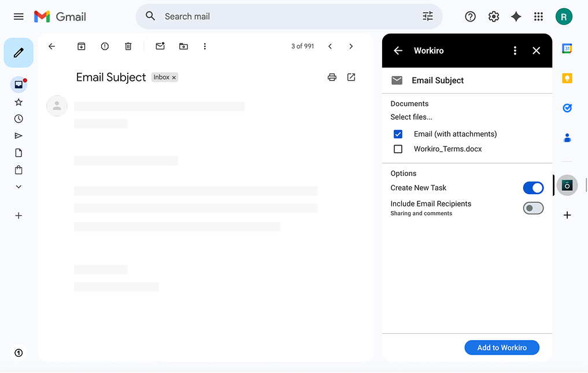Open the Gmail main hamburger menu

coord(19,16)
